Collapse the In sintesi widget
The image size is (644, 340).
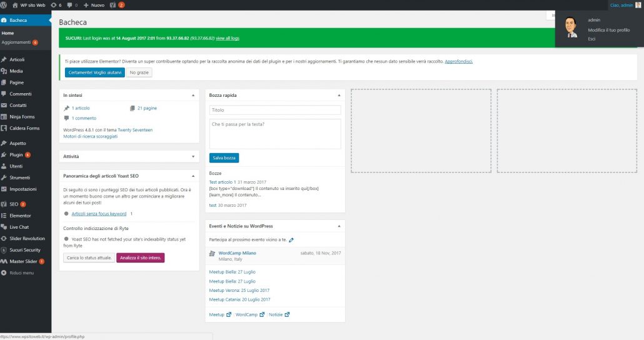(x=193, y=96)
